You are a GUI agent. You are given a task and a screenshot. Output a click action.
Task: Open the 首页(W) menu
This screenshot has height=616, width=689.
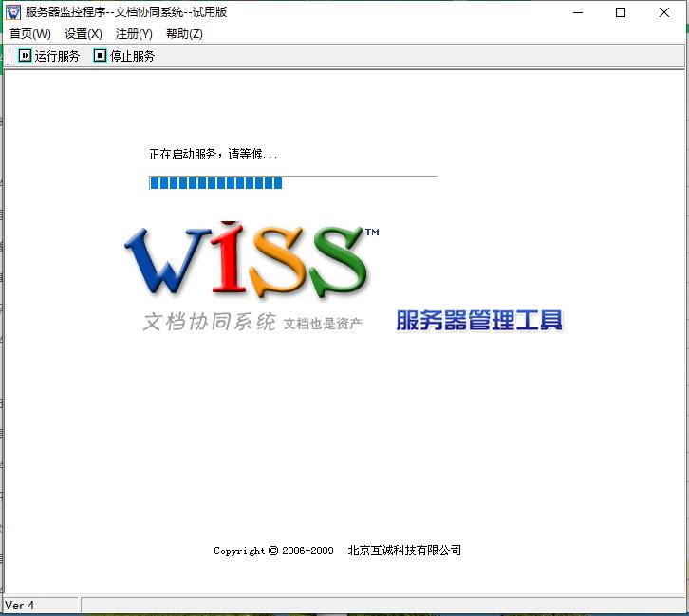click(30, 34)
